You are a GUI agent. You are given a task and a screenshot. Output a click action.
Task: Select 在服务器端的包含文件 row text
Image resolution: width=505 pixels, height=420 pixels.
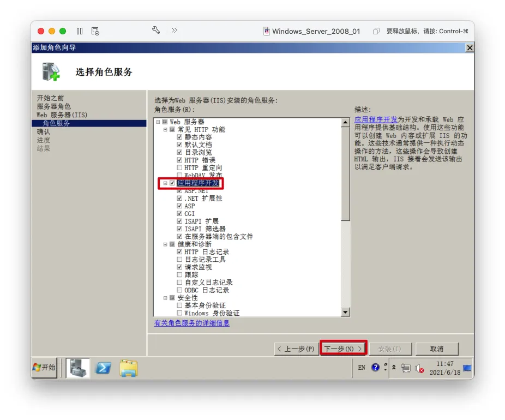[x=219, y=236]
